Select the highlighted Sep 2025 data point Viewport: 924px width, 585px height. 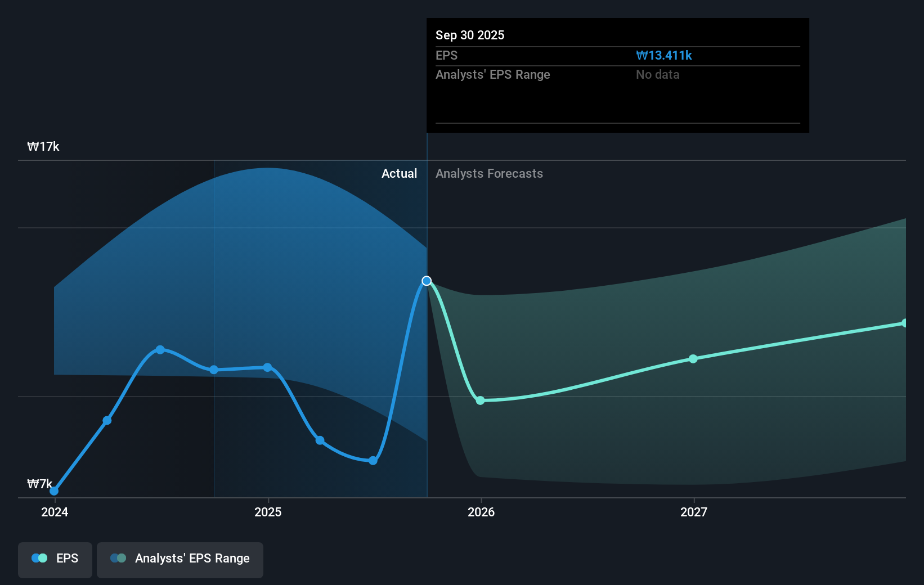426,280
